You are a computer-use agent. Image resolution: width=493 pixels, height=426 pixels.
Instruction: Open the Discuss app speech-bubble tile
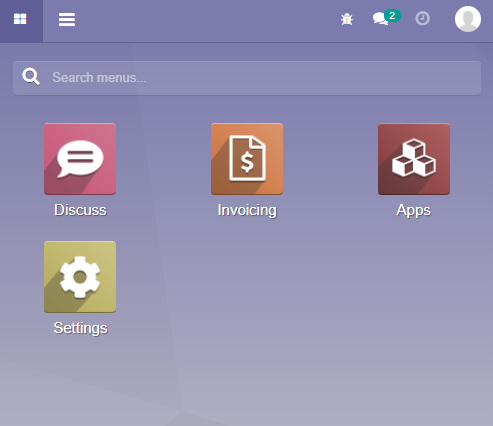click(x=80, y=159)
